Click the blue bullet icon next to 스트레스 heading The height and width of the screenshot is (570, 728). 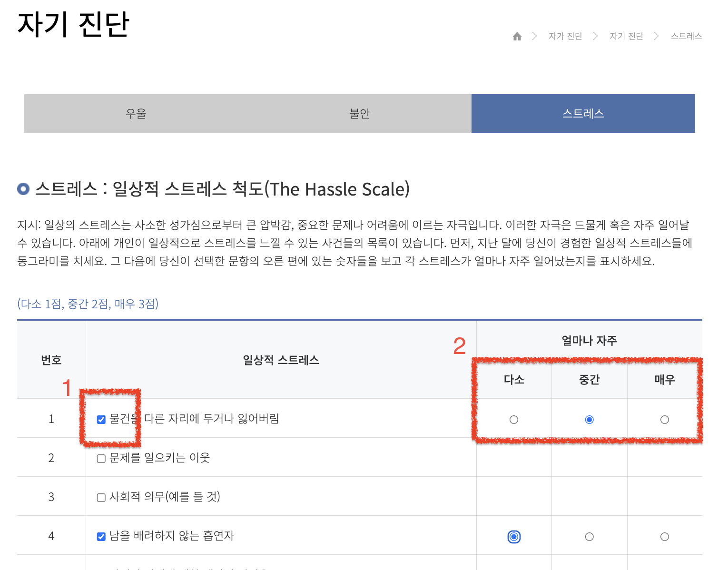pos(22,189)
